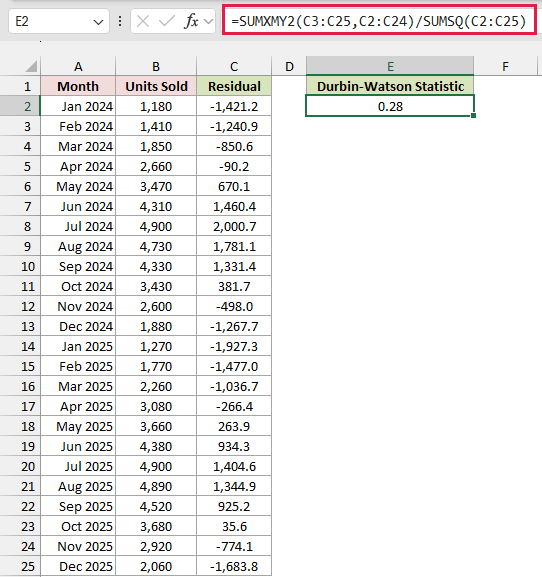Click units sold value 1,410

[156, 126]
